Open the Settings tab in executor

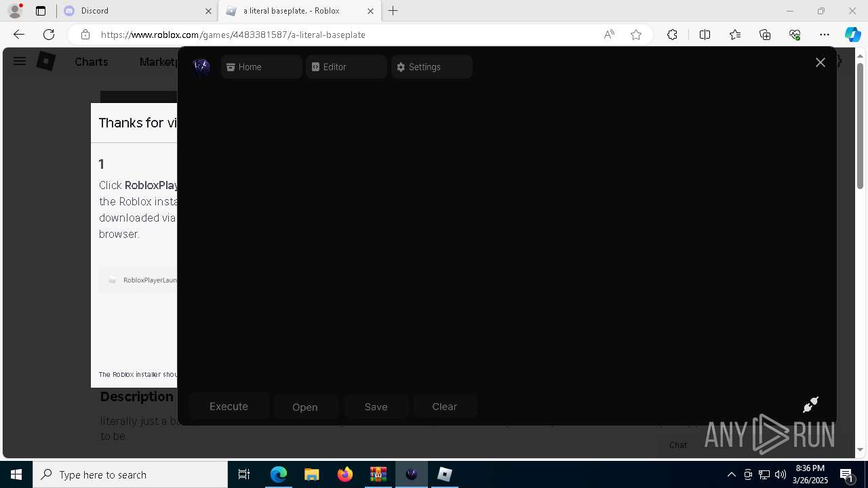click(432, 67)
